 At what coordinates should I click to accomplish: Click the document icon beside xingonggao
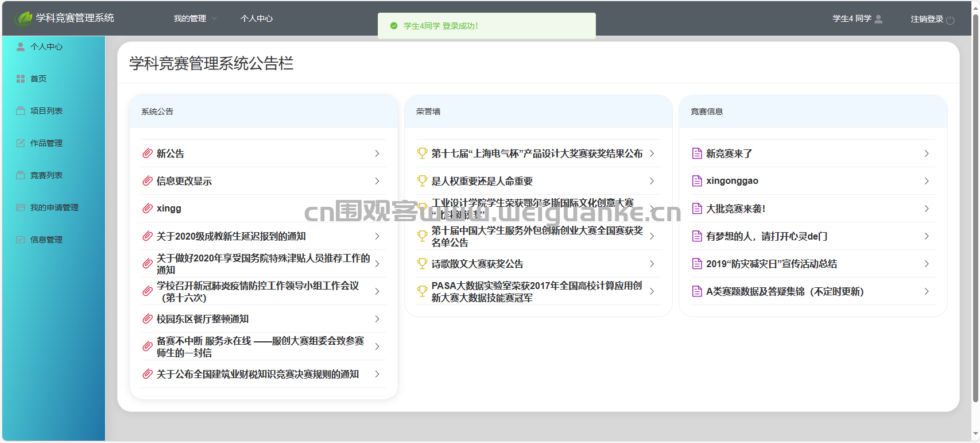coord(697,181)
